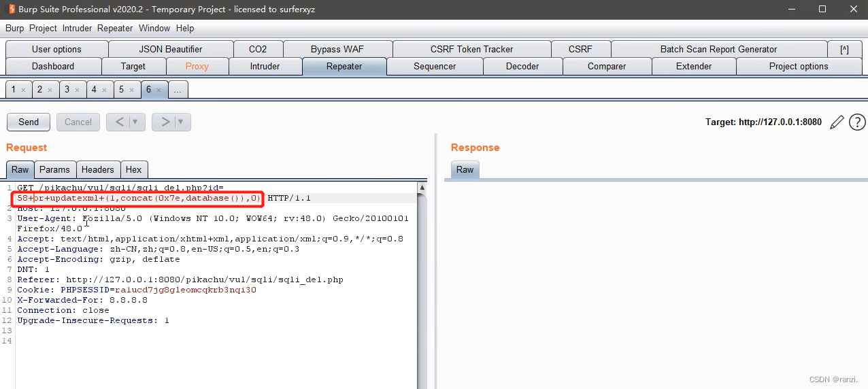Switch to the Dashboard tab
This screenshot has height=389, width=868.
(53, 66)
